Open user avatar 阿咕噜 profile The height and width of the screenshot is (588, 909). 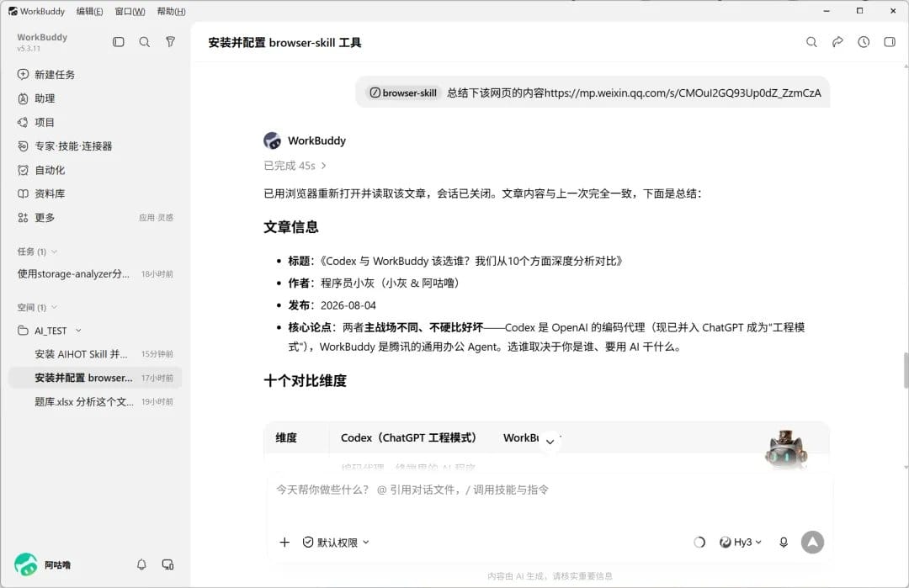pos(25,564)
